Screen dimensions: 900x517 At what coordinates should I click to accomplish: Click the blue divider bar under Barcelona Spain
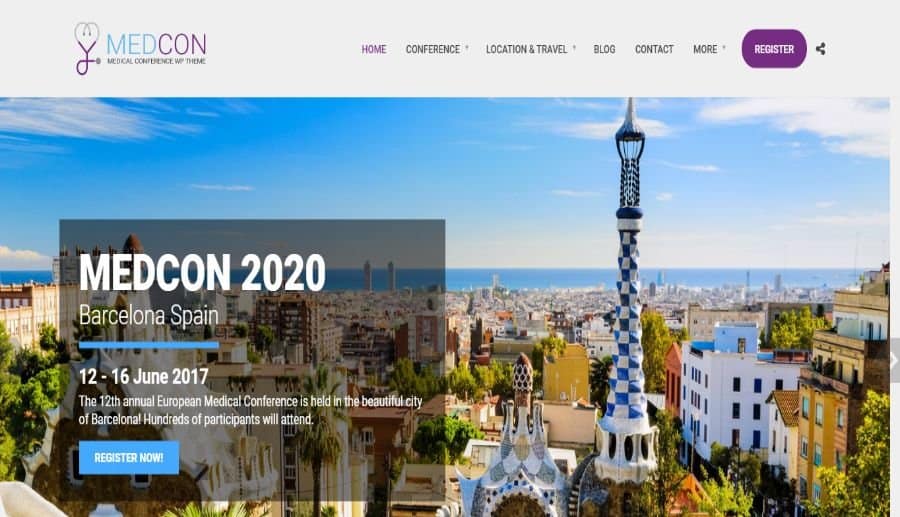click(149, 345)
